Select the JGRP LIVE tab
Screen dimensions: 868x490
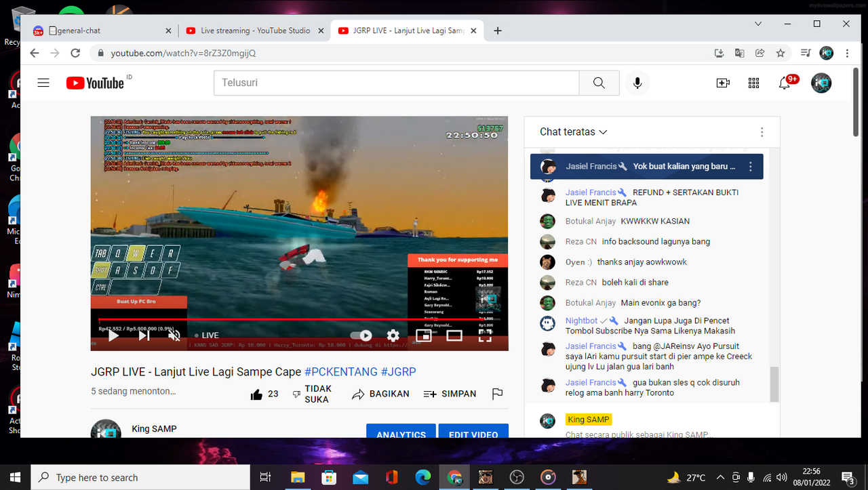(x=407, y=30)
